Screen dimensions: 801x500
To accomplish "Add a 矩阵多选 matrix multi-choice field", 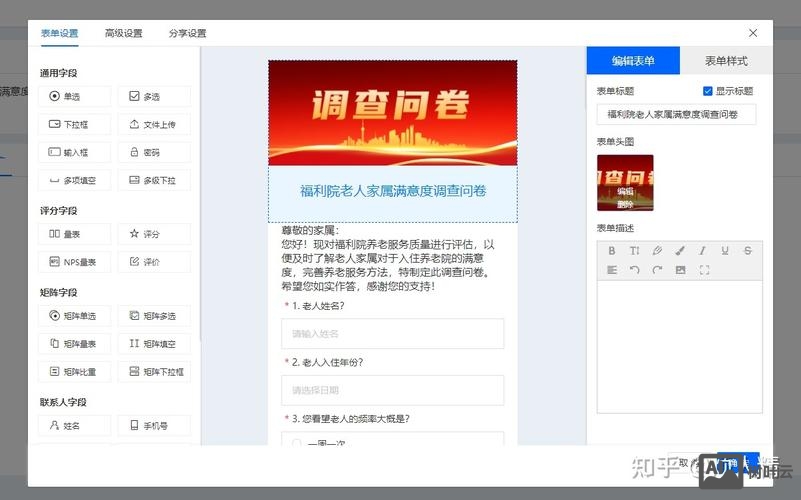I will (154, 316).
